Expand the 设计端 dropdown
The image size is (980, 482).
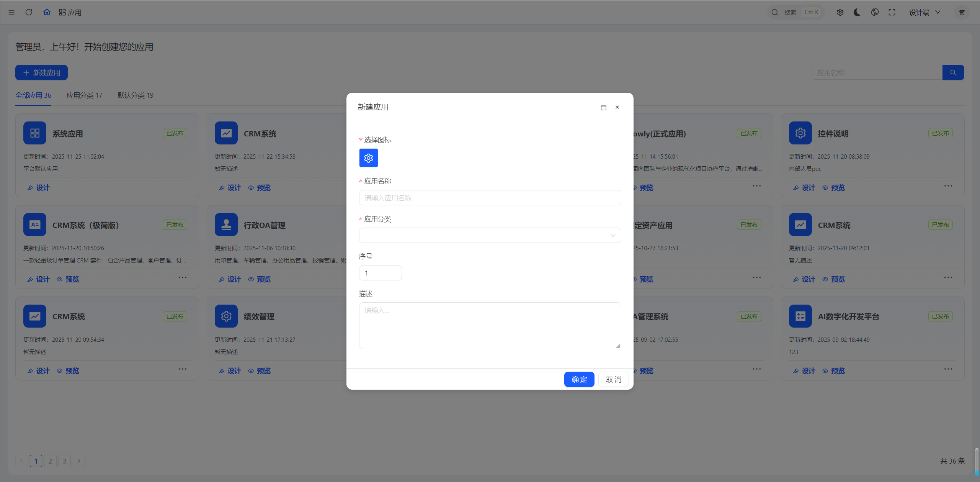point(924,12)
